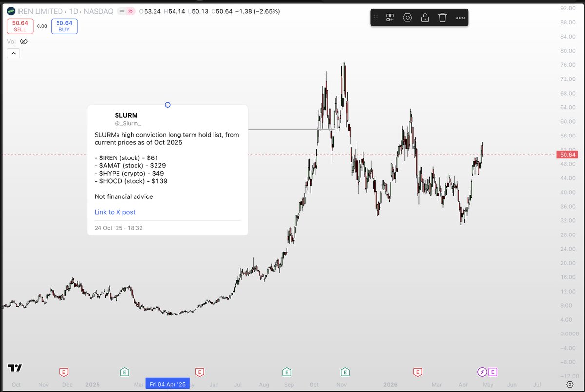
Task: Click the open value O53.24 in header
Action: point(149,11)
